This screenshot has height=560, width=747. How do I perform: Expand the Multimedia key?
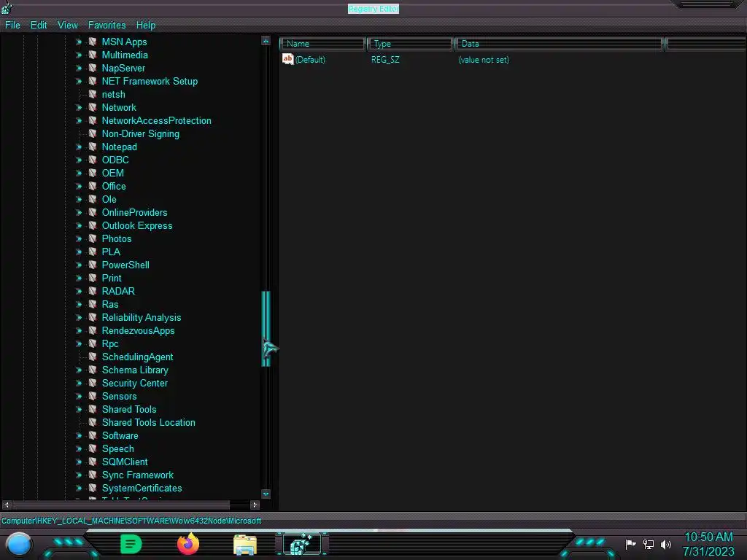(79, 55)
